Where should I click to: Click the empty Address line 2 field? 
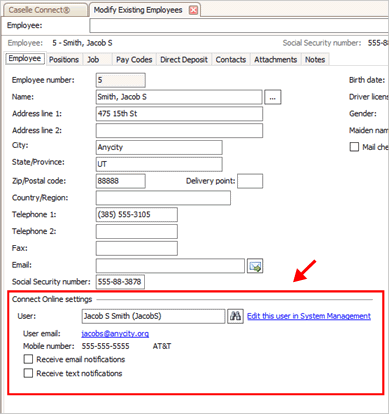point(179,130)
